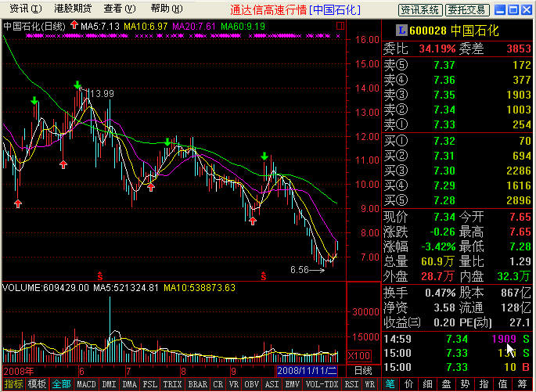Click the highlighted date 2008/11/11/二
The height and width of the screenshot is (392, 536).
(x=308, y=370)
